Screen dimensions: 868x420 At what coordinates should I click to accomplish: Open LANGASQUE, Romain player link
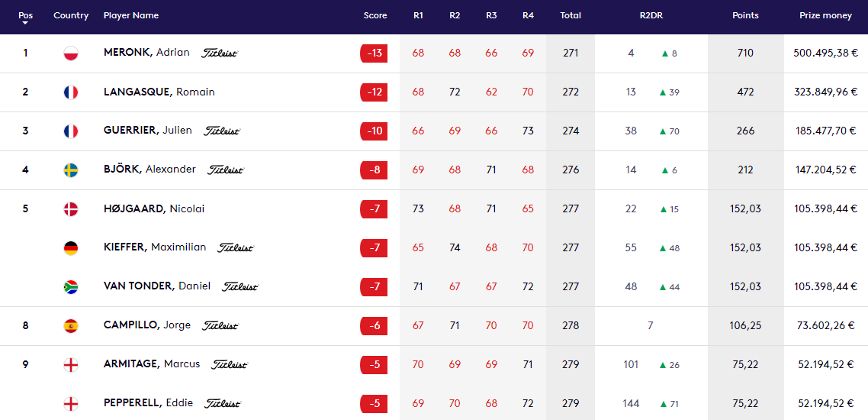159,92
